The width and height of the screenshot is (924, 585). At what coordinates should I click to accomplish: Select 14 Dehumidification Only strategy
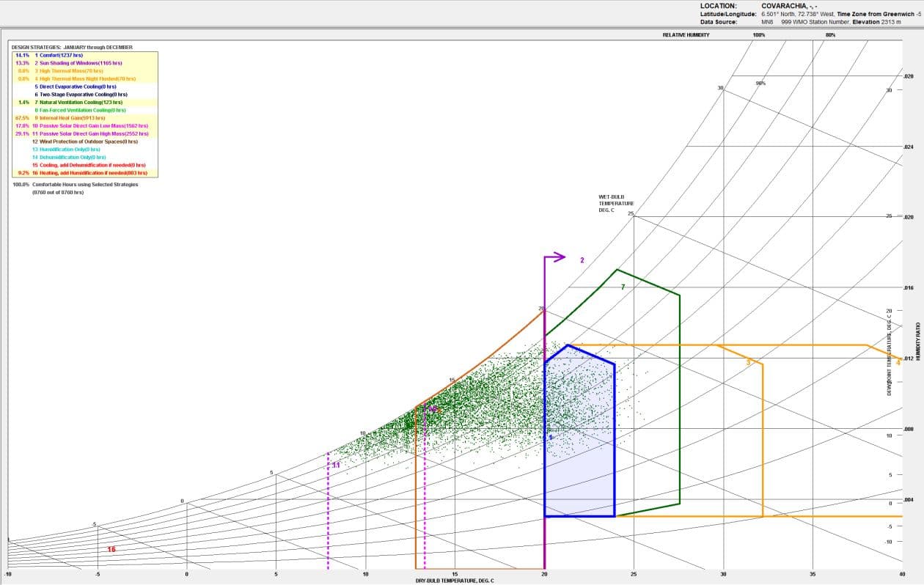pyautogui.click(x=68, y=158)
